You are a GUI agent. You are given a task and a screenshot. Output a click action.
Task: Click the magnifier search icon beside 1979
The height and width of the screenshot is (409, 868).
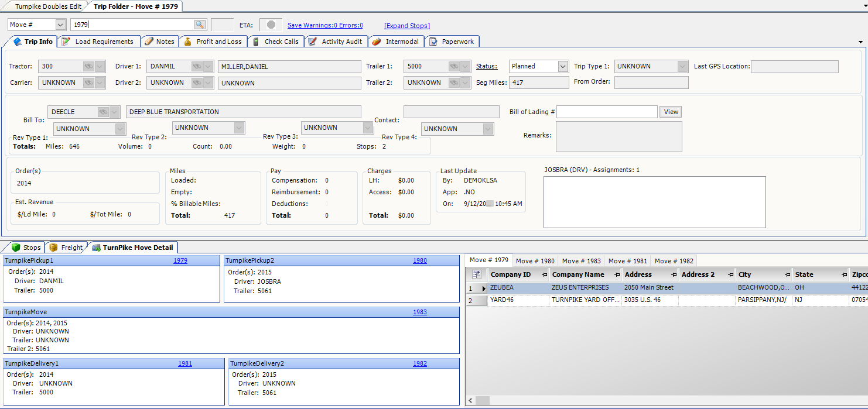(x=200, y=25)
